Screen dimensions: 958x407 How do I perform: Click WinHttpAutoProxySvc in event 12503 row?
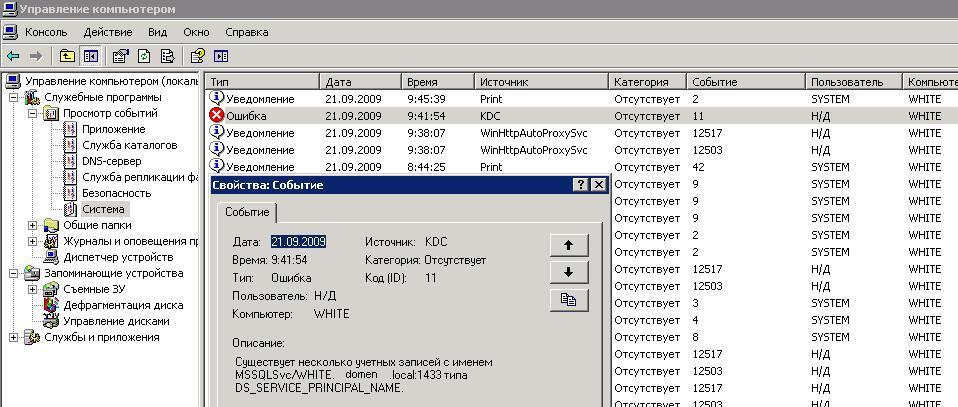point(533,150)
